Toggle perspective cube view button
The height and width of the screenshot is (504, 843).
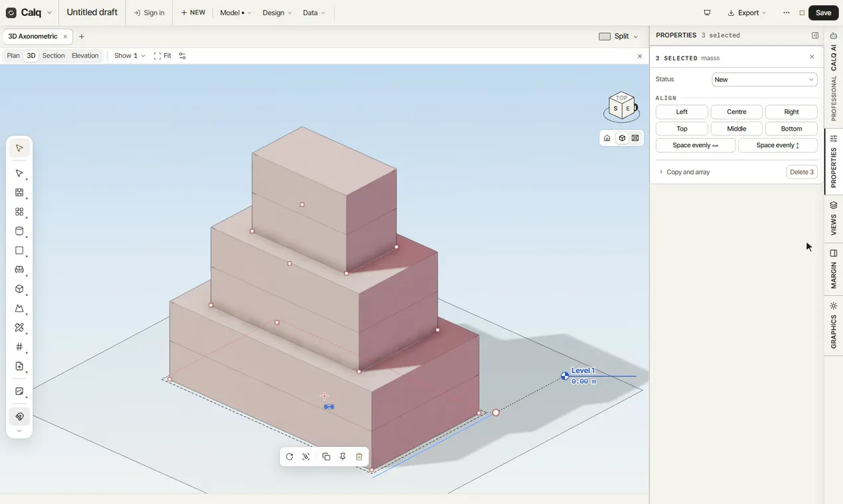click(622, 138)
